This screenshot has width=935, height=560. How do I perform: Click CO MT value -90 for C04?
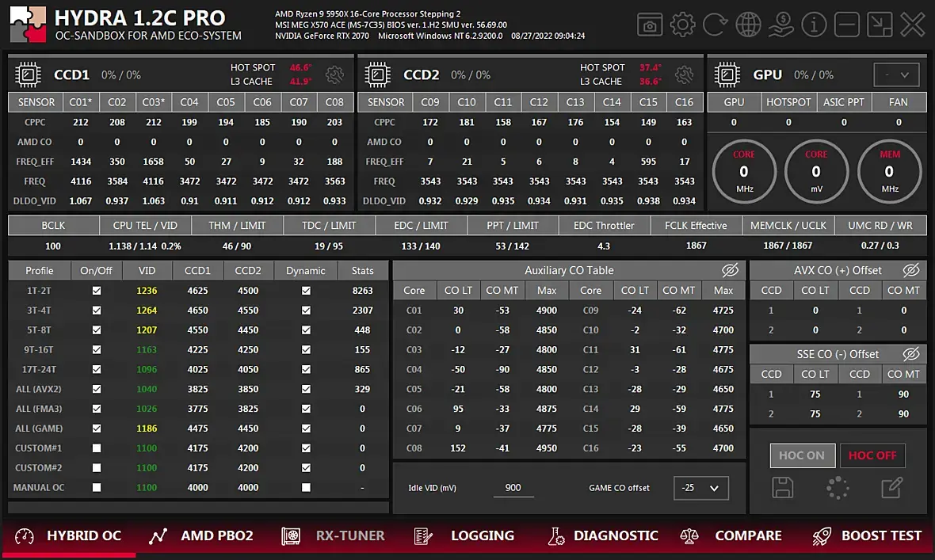coord(502,369)
